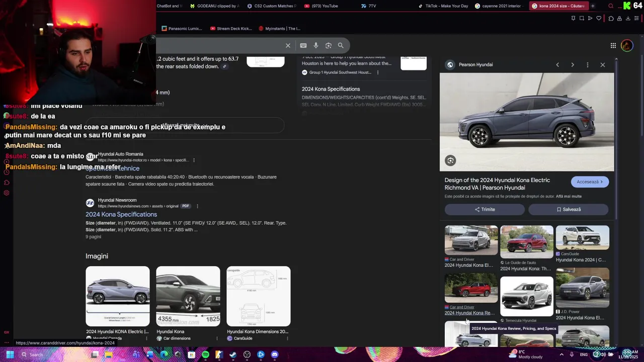Open J.D. Power 2024 Hyundai Kona image
Image resolution: width=644 pixels, height=362 pixels.
click(x=583, y=288)
